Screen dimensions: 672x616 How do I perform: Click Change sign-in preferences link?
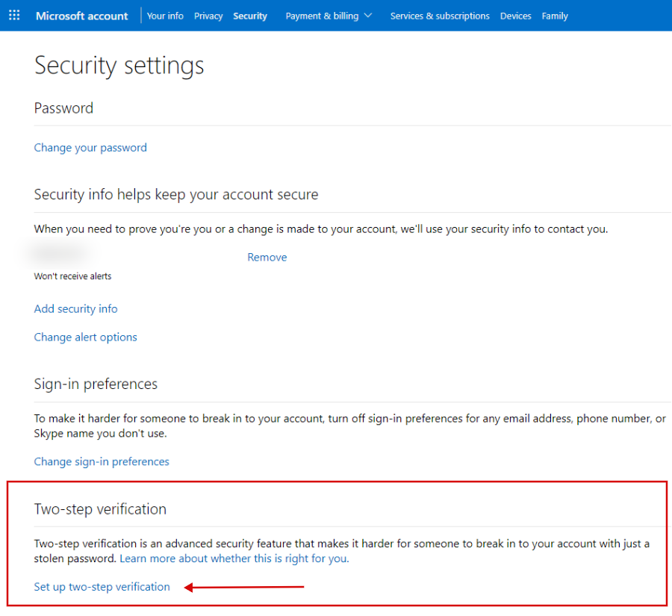[102, 461]
